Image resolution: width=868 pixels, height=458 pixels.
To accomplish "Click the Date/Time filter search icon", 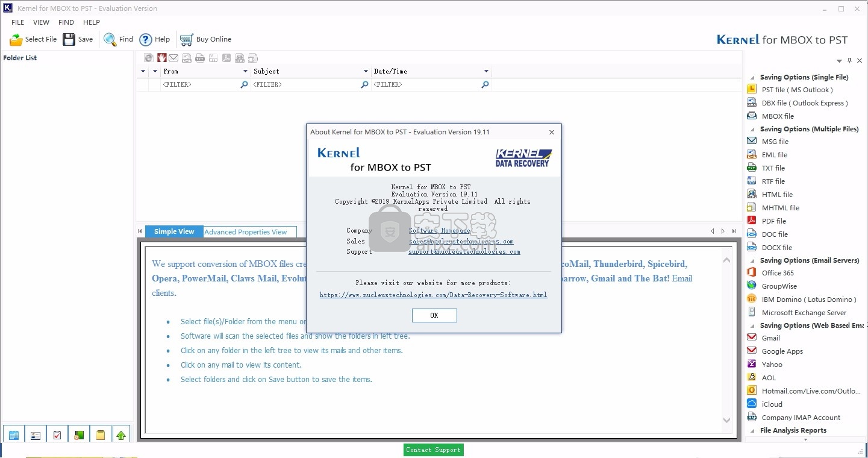I will 485,85.
